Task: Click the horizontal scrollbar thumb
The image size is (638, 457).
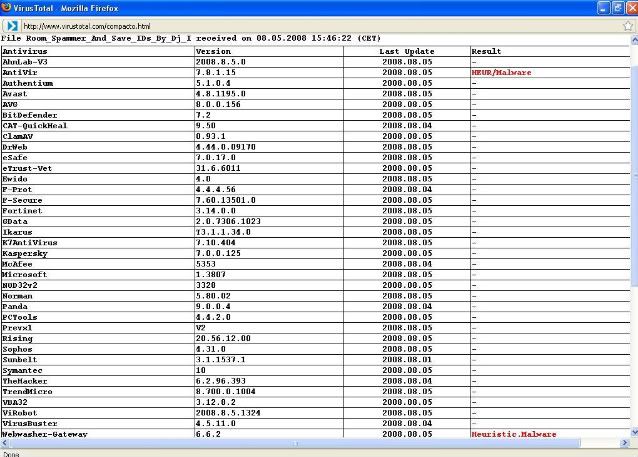Action: [295, 443]
